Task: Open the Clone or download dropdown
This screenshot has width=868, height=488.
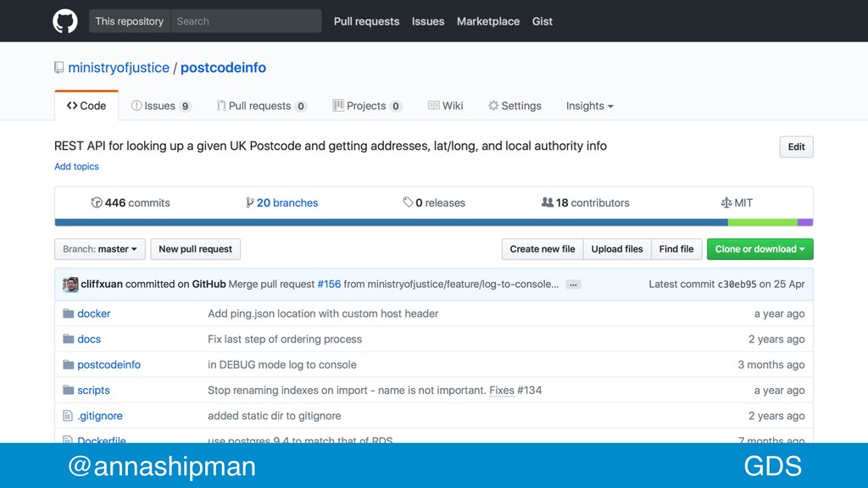Action: pos(759,249)
